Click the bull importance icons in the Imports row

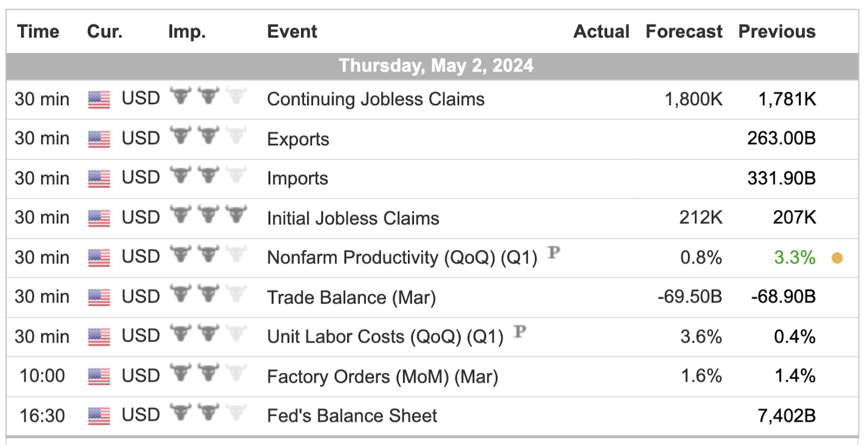pos(208,175)
